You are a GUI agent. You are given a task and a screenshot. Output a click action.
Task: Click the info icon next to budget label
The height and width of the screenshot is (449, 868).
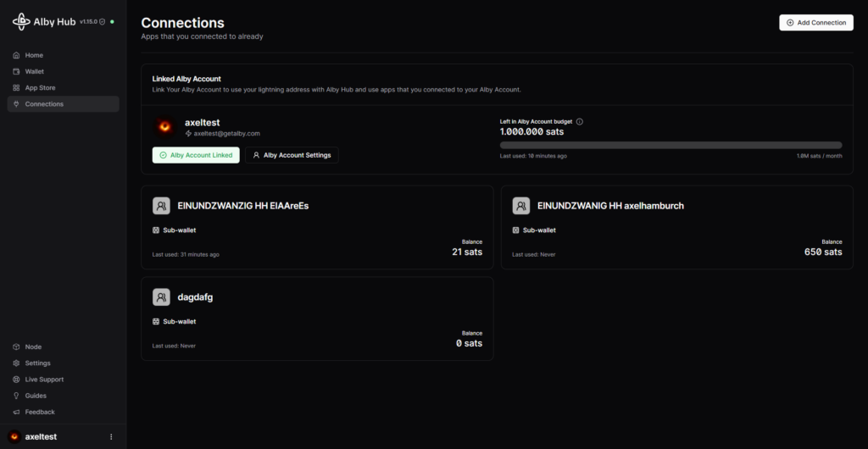coord(579,121)
